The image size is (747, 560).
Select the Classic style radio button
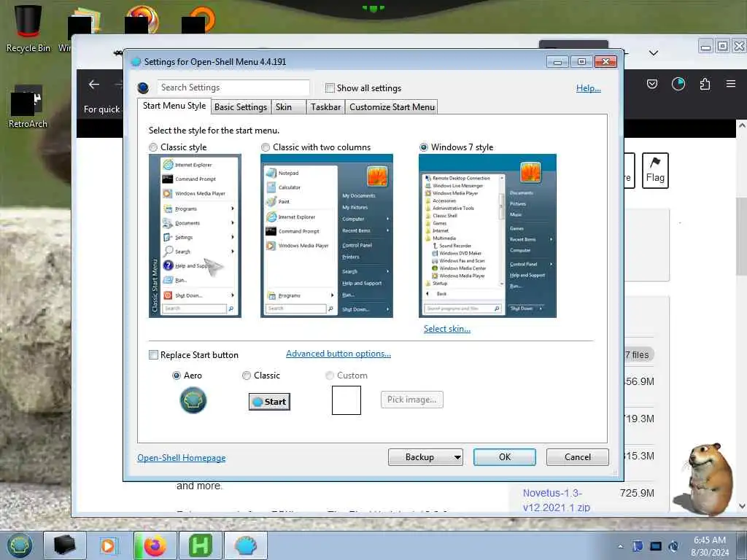[153, 147]
